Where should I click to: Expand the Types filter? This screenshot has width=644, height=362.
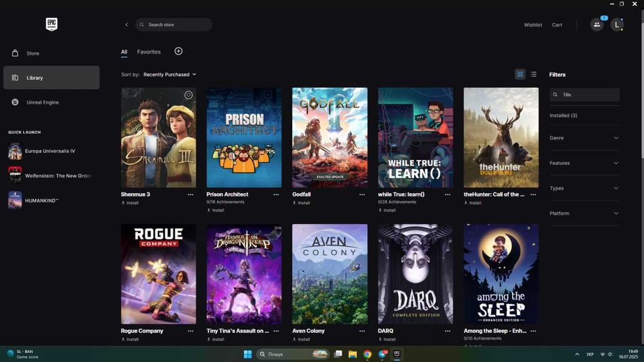coord(584,188)
